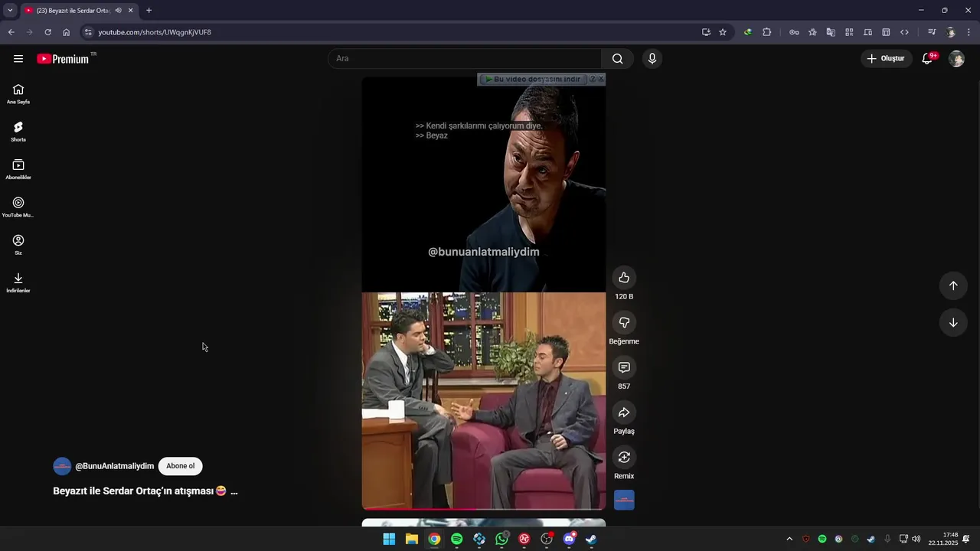Viewport: 980px width, 551px height.
Task: Click the YouTube Premium logo
Action: click(x=64, y=59)
